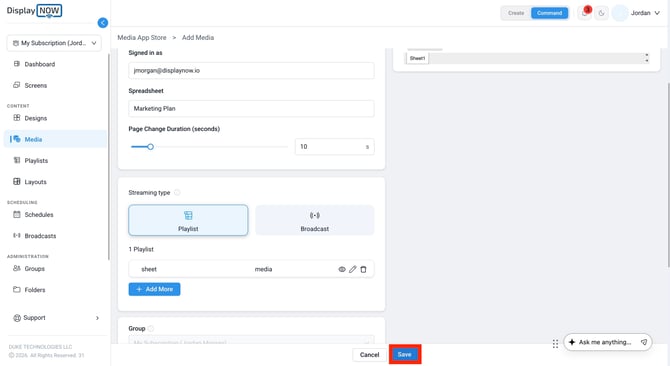Click the Cancel button
Viewport: 670px width, 366px height.
pos(369,354)
